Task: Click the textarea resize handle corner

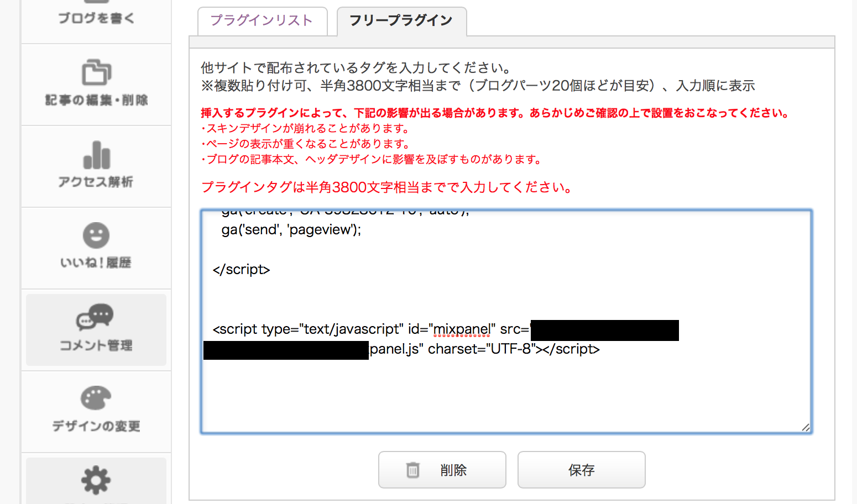Action: click(806, 427)
